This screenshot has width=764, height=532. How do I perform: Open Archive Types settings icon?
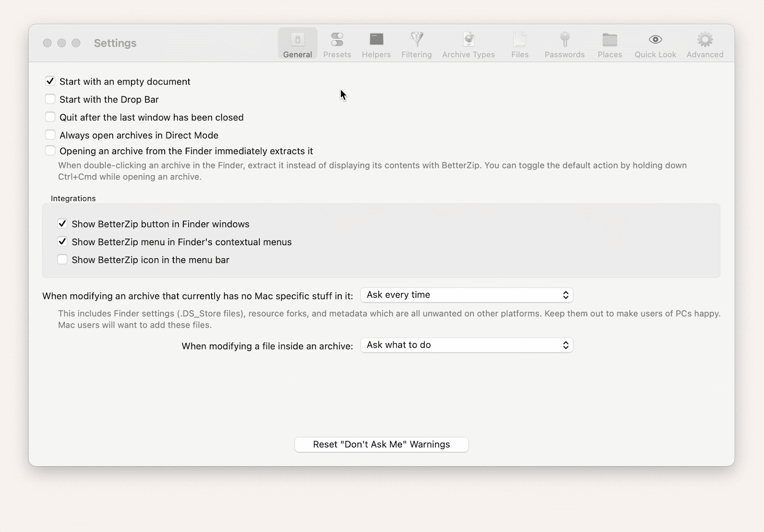click(468, 43)
